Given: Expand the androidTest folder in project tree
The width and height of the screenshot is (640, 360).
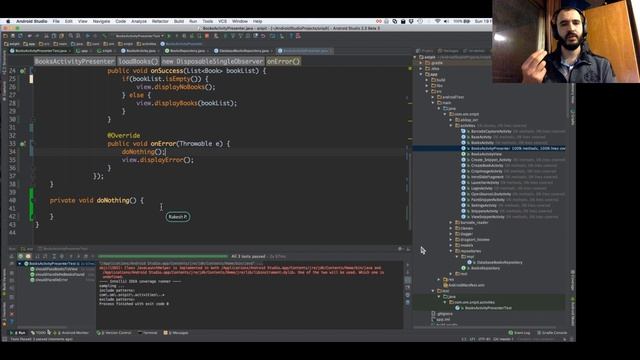Looking at the screenshot, I should point(433,97).
